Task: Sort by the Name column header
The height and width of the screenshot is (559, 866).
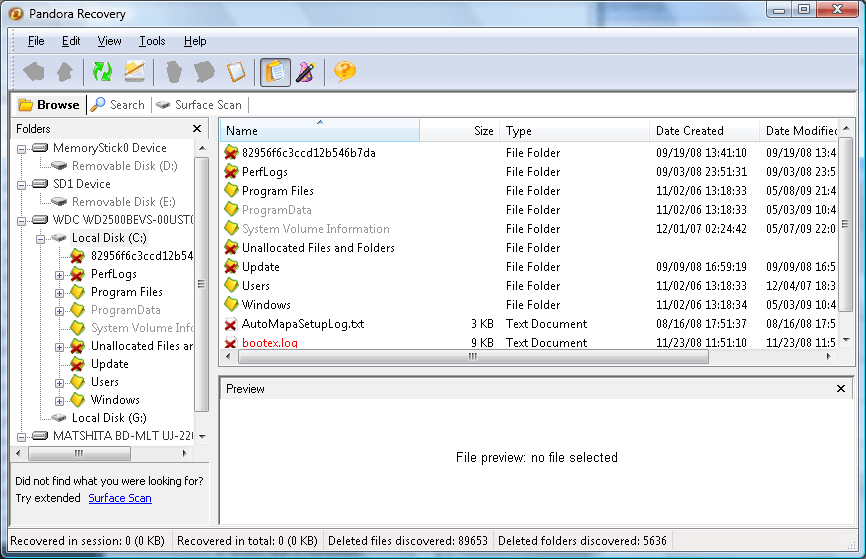Action: pos(320,131)
